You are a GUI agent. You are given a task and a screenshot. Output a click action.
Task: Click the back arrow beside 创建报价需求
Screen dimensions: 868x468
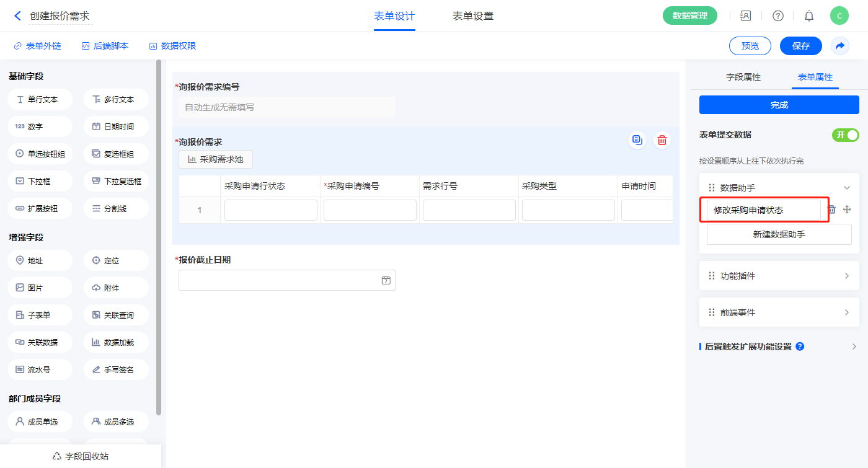17,16
